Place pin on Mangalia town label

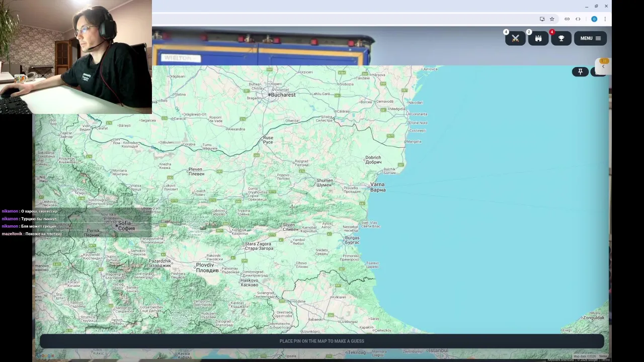(x=414, y=142)
